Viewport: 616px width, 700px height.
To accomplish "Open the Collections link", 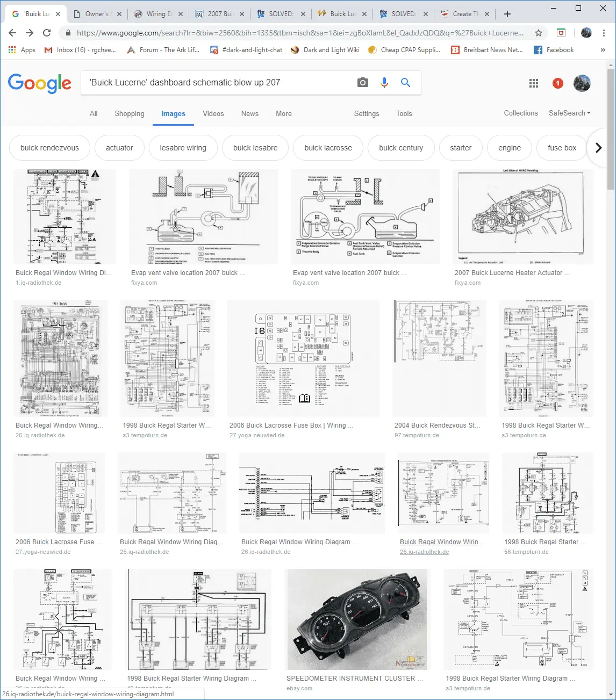I will (x=520, y=113).
